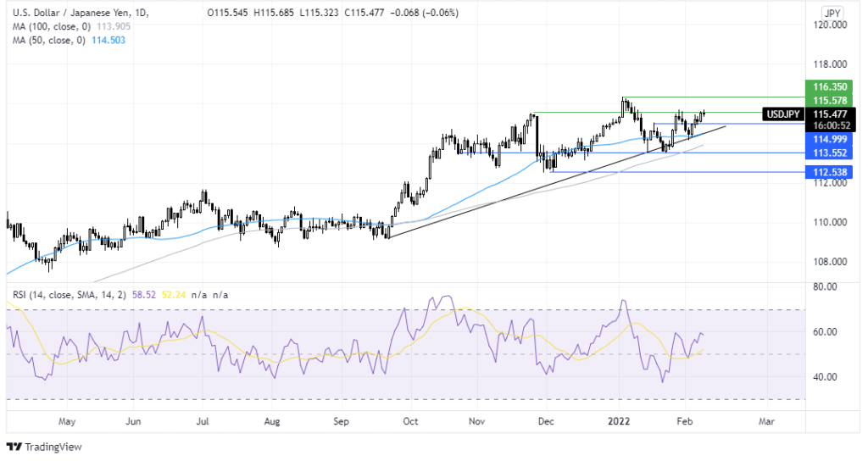Click the 110.000 price axis value

830,222
